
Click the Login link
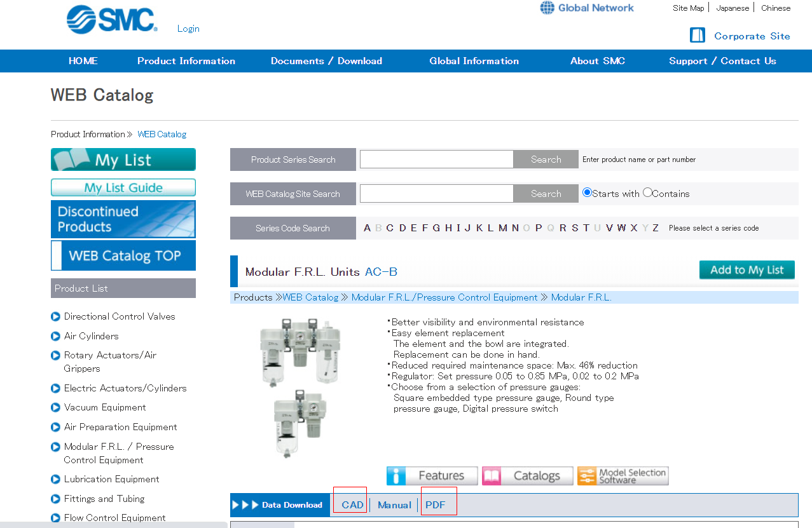[x=188, y=29]
